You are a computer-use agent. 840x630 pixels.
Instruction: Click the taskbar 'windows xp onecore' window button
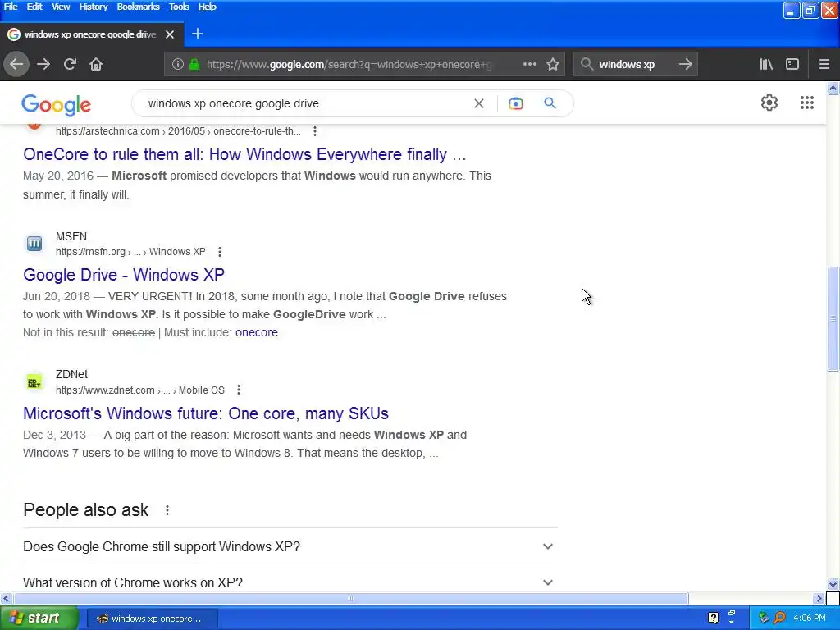[x=152, y=619]
